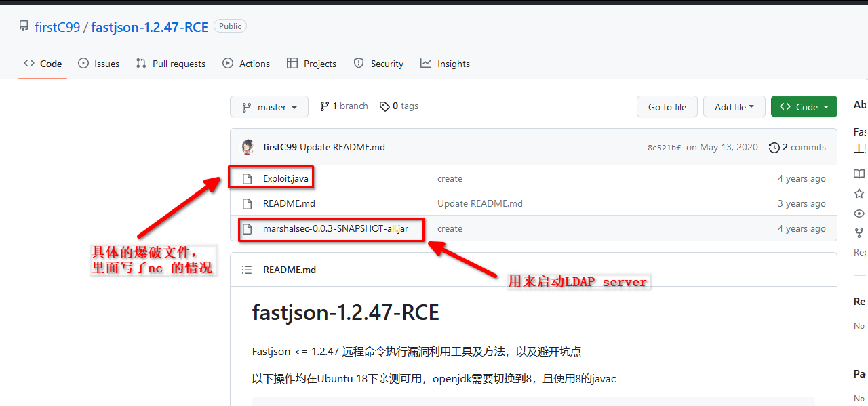
Task: Click the README.md title in the readme header
Action: click(290, 270)
